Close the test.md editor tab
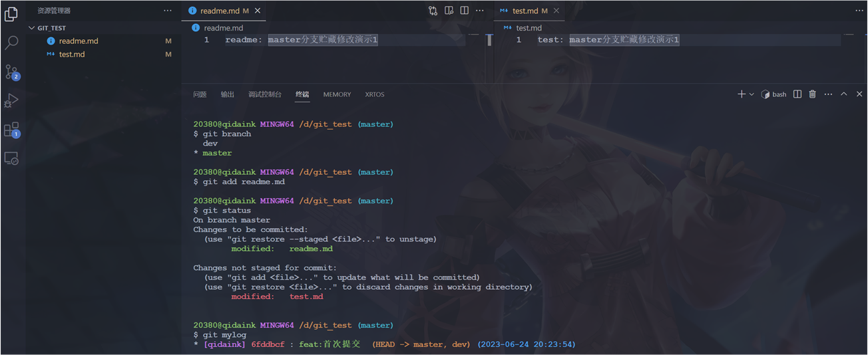The image size is (868, 355). (x=556, y=11)
